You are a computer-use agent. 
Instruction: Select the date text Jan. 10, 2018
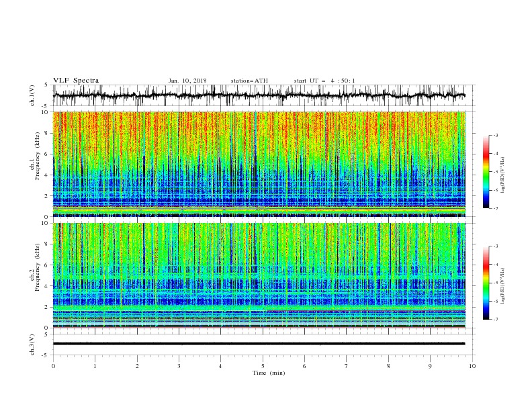[187, 81]
